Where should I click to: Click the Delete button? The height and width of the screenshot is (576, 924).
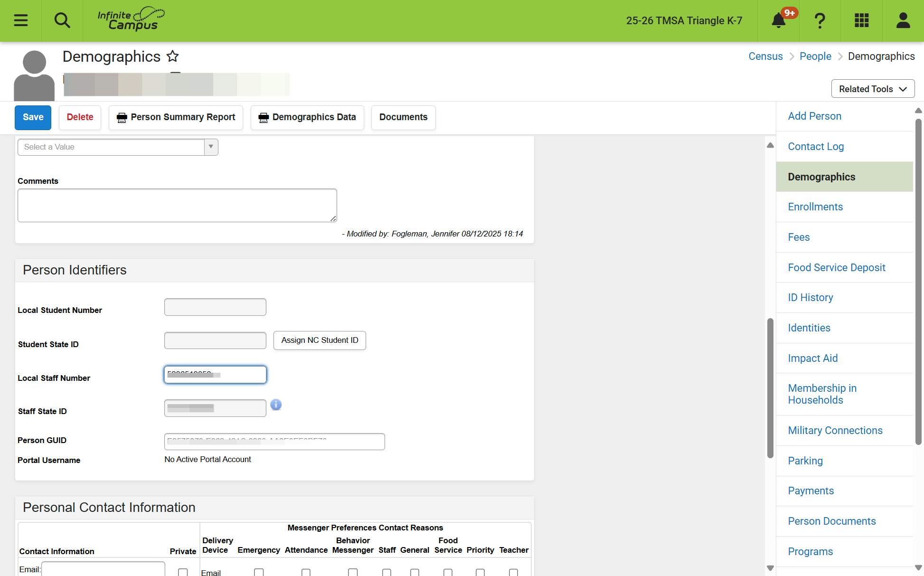pos(80,117)
